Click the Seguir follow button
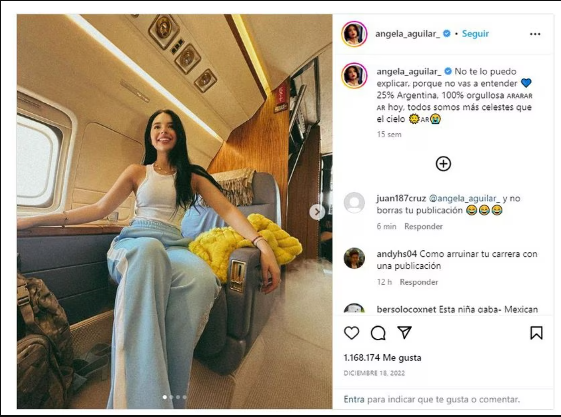 pyautogui.click(x=475, y=34)
